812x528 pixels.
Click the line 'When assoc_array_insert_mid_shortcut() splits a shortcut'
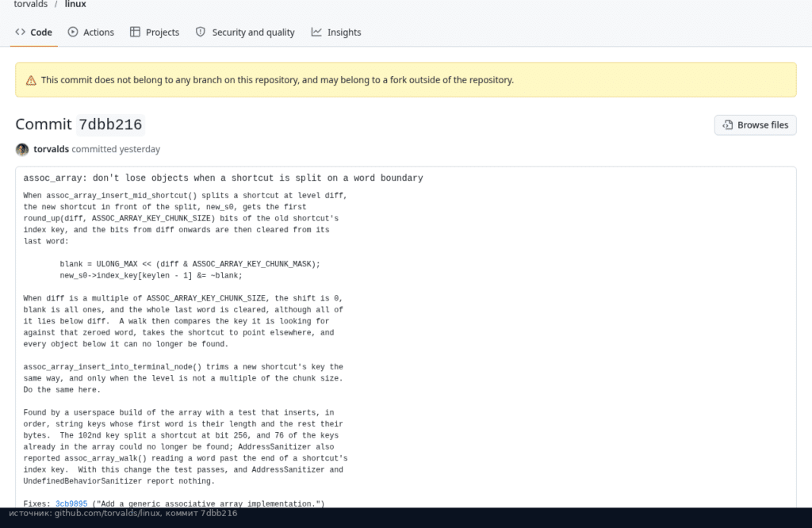pyautogui.click(x=186, y=196)
